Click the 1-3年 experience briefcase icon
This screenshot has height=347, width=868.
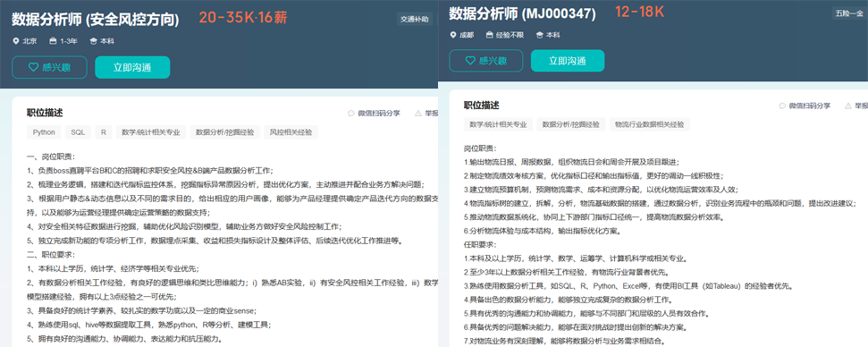(53, 41)
